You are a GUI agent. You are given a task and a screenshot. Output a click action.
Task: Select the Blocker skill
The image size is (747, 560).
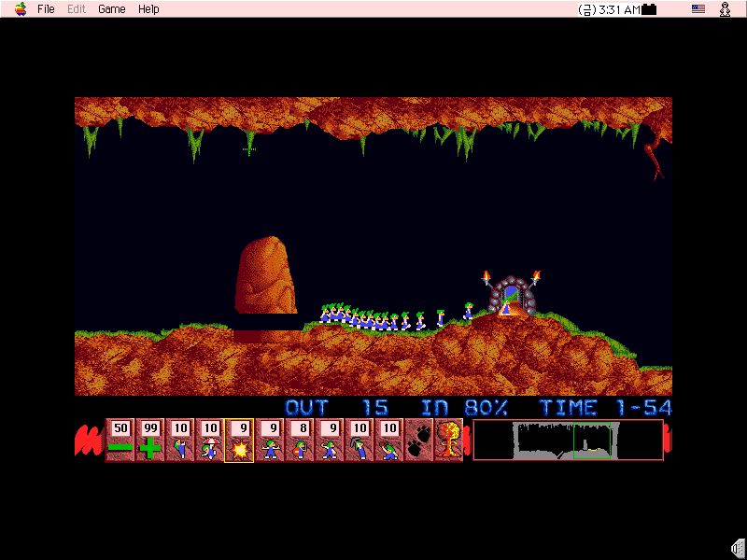pos(270,441)
